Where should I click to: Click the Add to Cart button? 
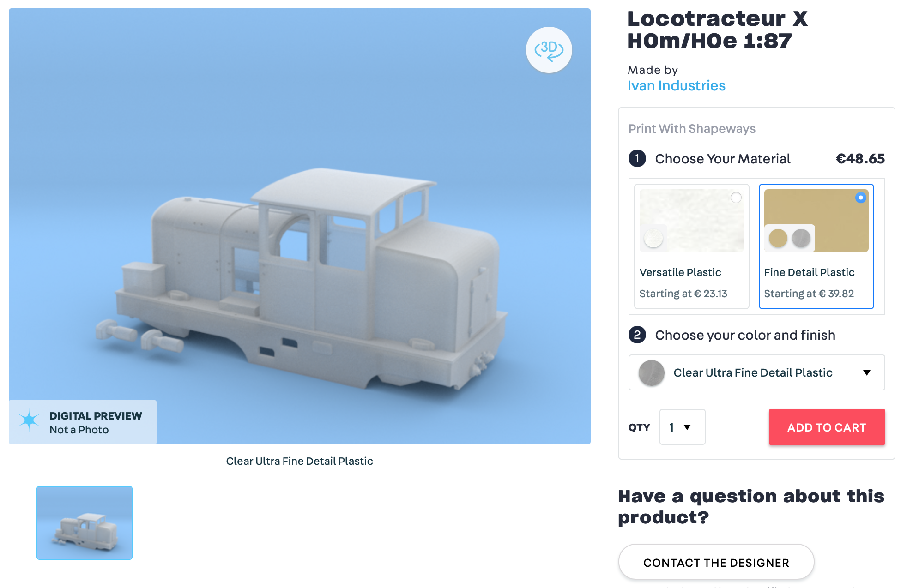(827, 427)
